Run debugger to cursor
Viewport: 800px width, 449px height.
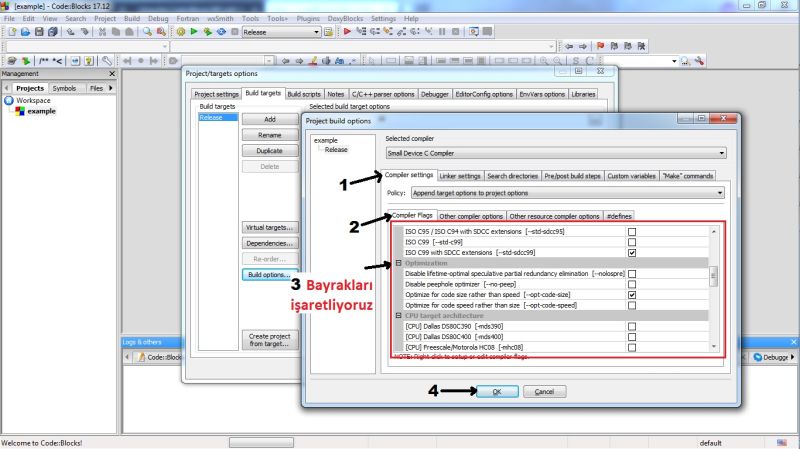click(x=361, y=32)
